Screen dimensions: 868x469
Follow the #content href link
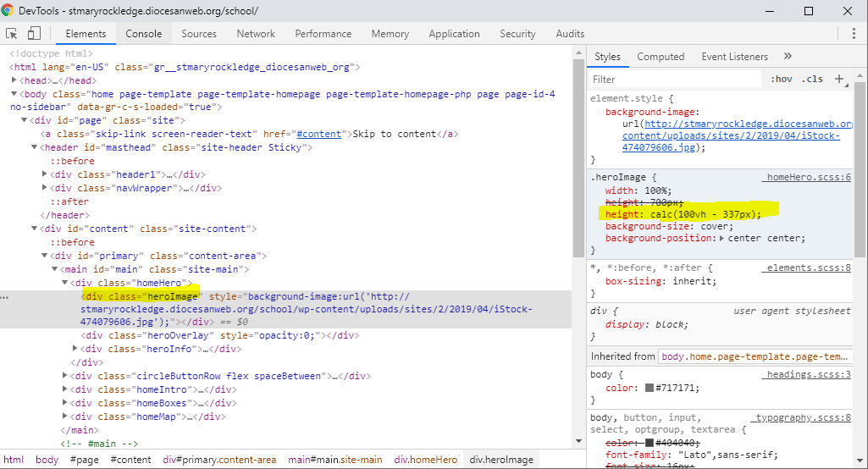[318, 134]
